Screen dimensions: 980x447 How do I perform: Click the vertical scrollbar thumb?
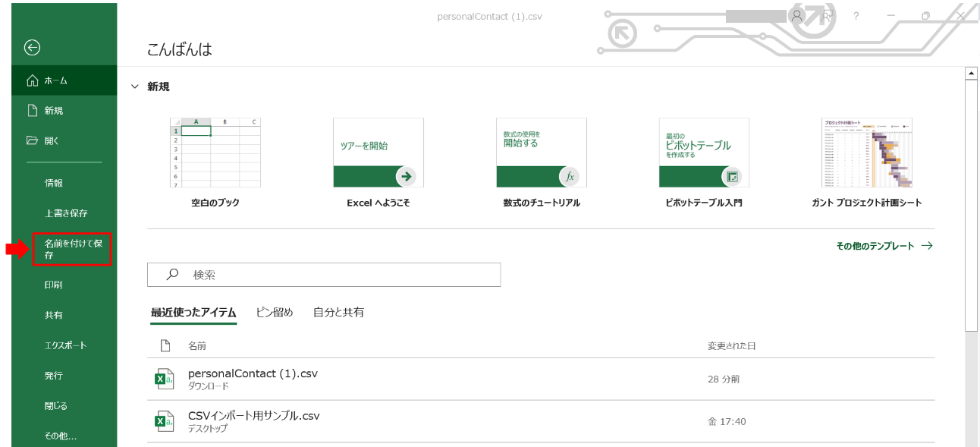coord(971,205)
